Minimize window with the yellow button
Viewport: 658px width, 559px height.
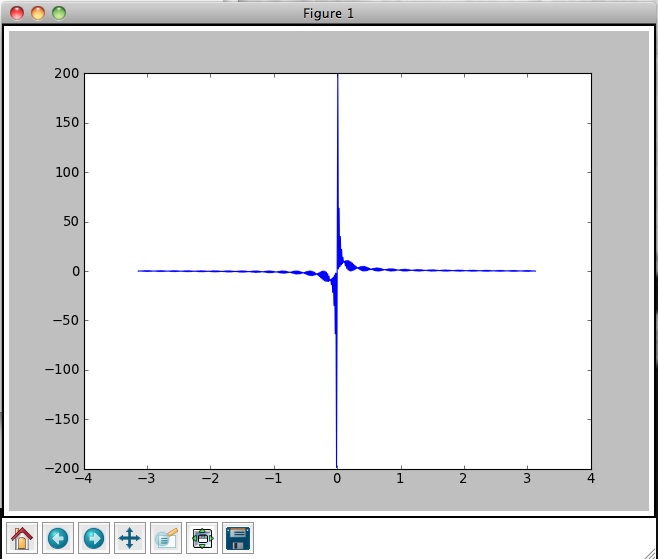pyautogui.click(x=38, y=13)
